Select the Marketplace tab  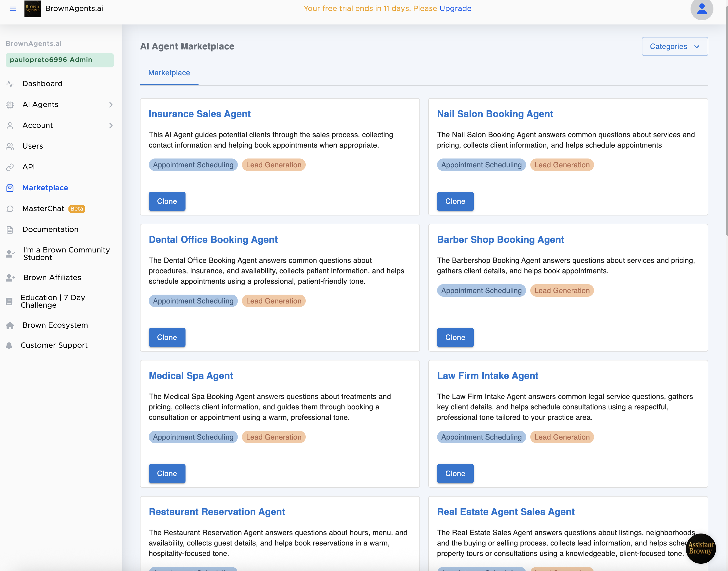point(169,73)
